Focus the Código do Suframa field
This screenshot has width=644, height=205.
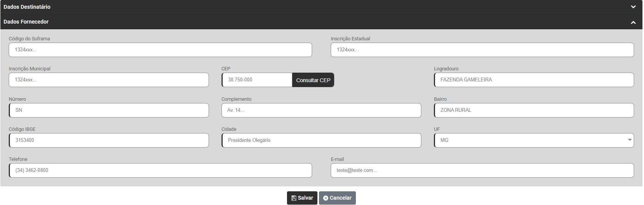pyautogui.click(x=160, y=50)
